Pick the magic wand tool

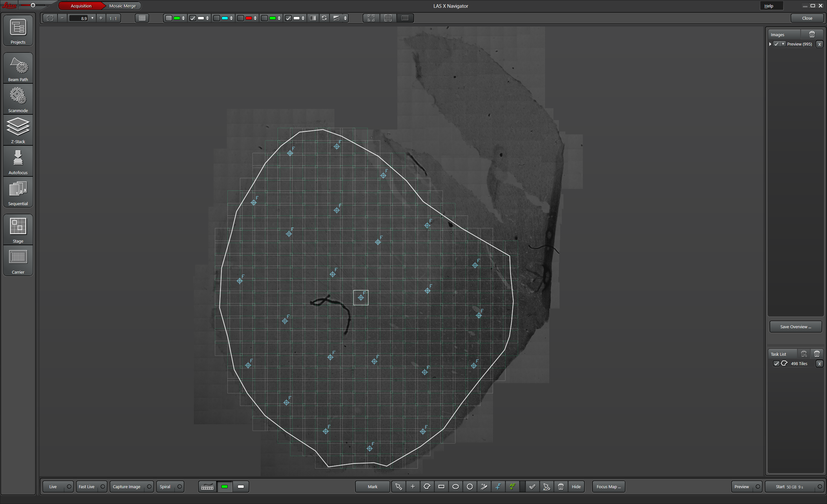coord(484,487)
